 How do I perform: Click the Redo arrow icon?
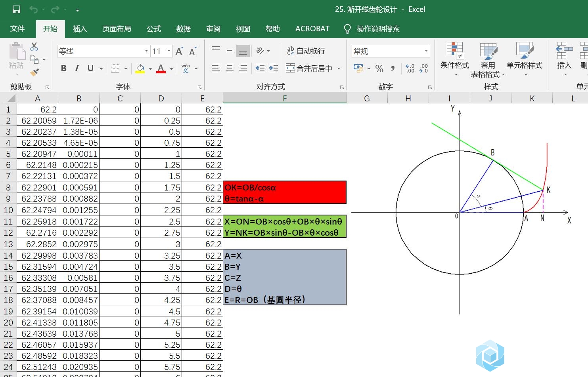click(x=55, y=10)
